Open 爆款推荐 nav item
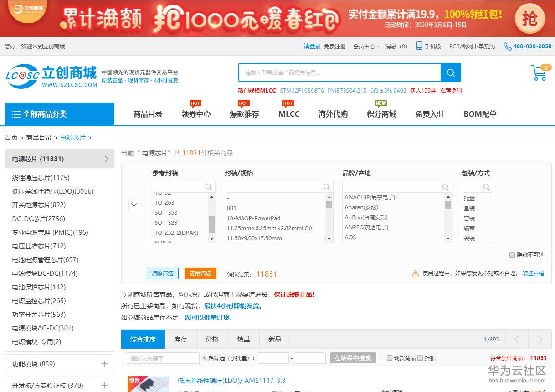 coord(244,114)
